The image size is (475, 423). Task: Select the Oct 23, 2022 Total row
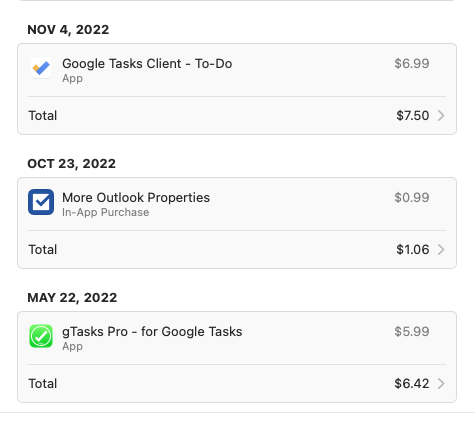click(x=237, y=250)
